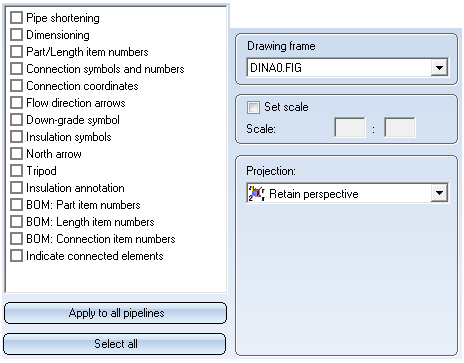Tick the Dimensioning option
This screenshot has width=464, height=363.
16,35
